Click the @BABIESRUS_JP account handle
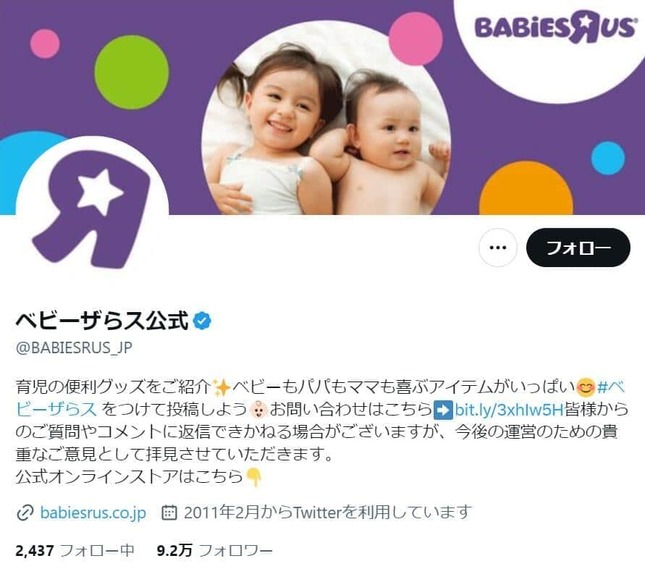The height and width of the screenshot is (569, 645). [x=74, y=348]
